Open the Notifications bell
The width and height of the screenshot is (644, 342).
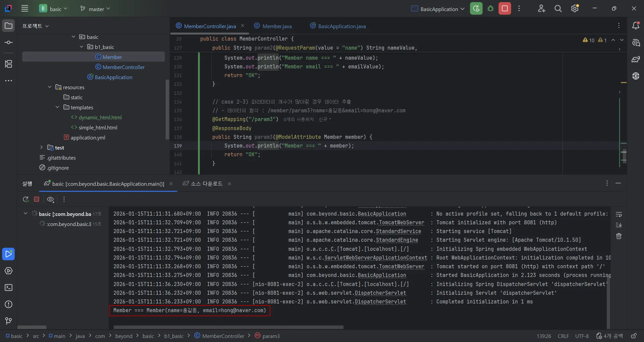tap(636, 26)
